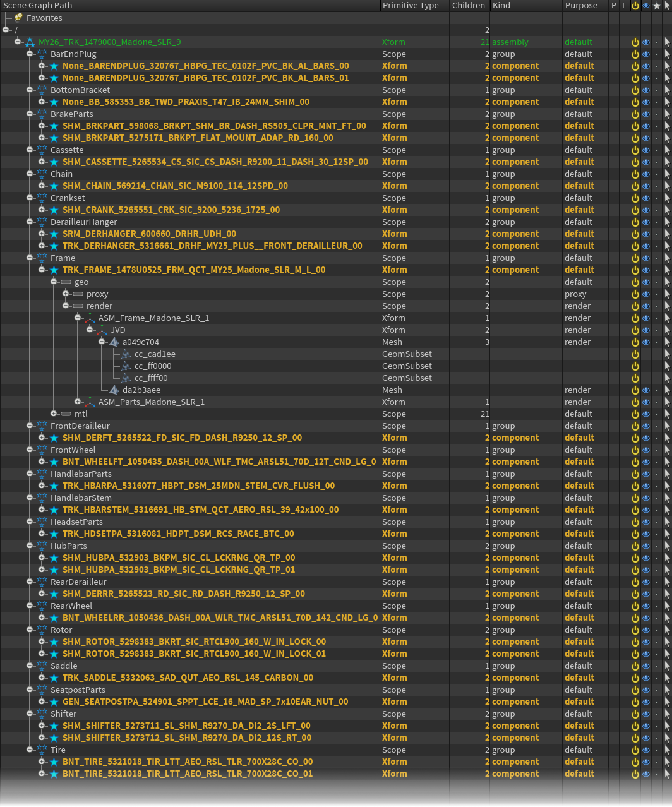Image resolution: width=672 pixels, height=807 pixels.
Task: Deactivate da2b3aee via its power toggle
Action: [635, 390]
